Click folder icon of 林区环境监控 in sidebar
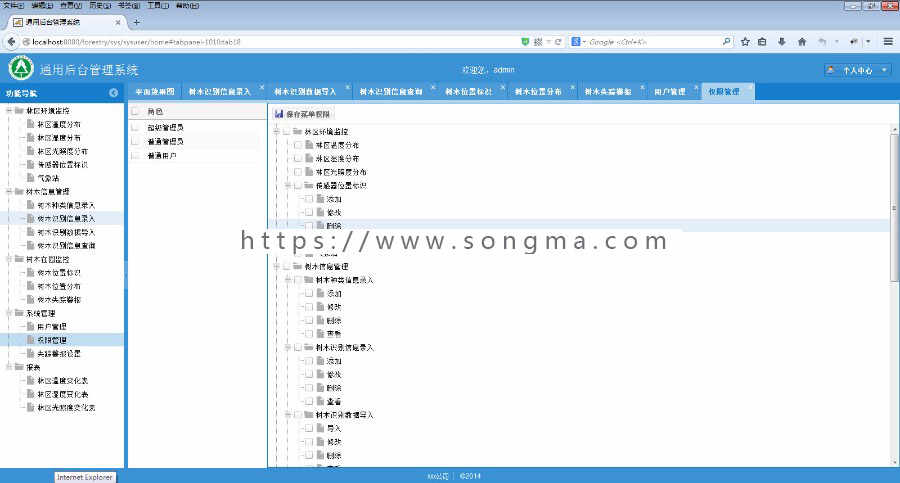This screenshot has height=483, width=900. 19,110
